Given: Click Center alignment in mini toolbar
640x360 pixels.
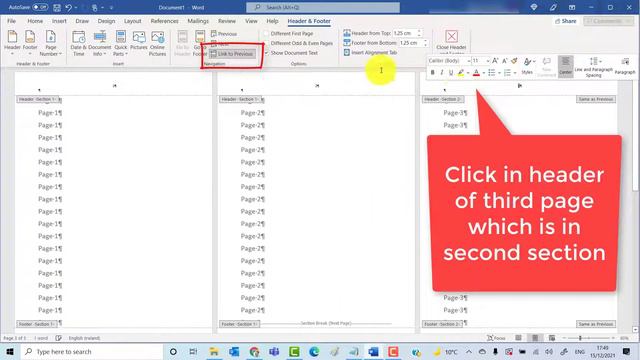Looking at the screenshot, I should coord(565,66).
